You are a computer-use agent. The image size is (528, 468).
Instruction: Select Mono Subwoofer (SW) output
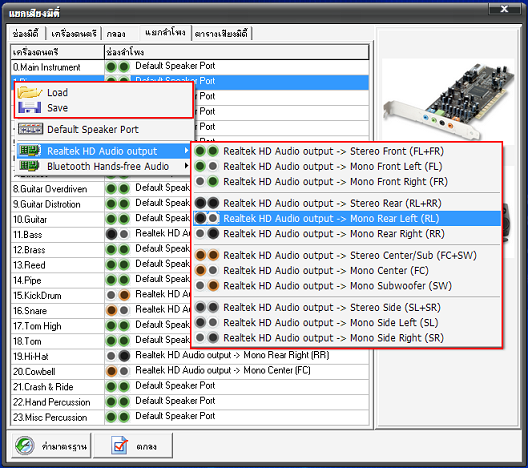(347, 286)
